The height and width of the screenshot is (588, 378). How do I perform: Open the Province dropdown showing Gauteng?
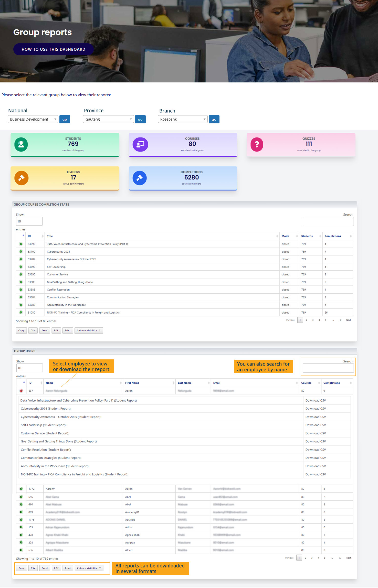pos(108,119)
